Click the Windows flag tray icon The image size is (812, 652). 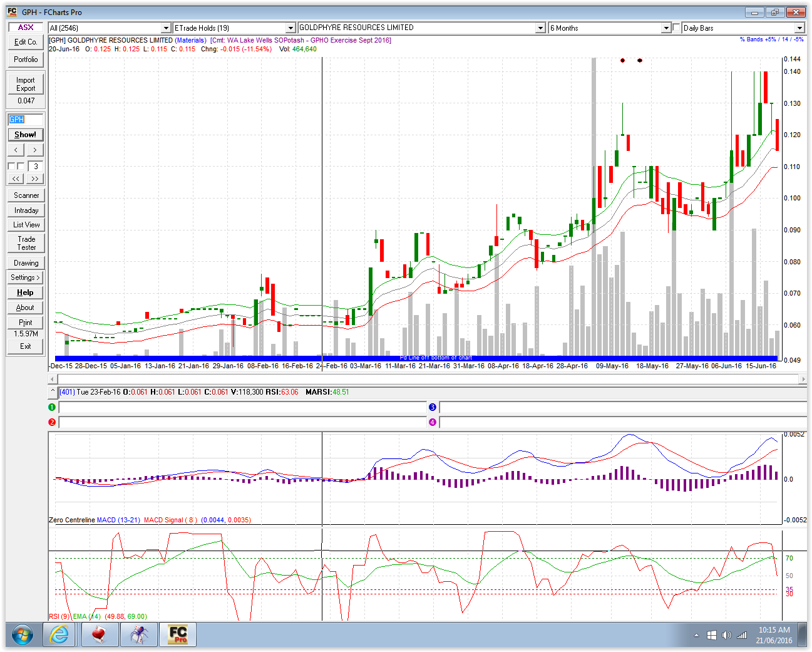click(x=712, y=635)
